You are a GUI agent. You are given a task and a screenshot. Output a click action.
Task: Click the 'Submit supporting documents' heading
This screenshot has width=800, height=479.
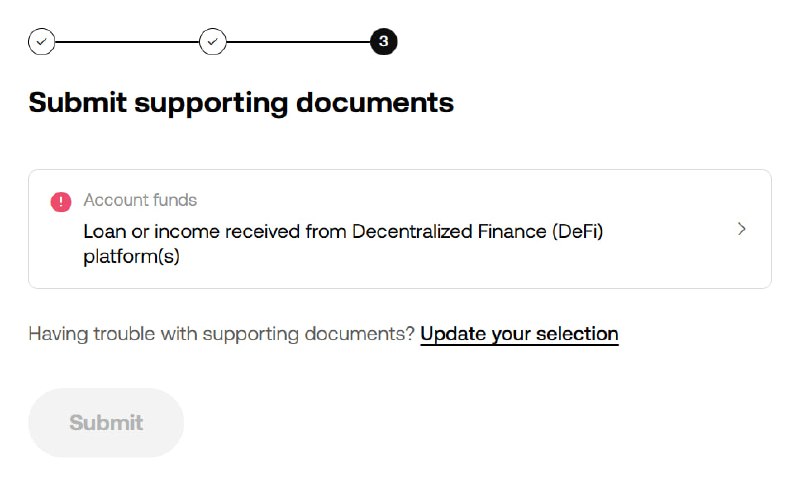[x=241, y=103]
